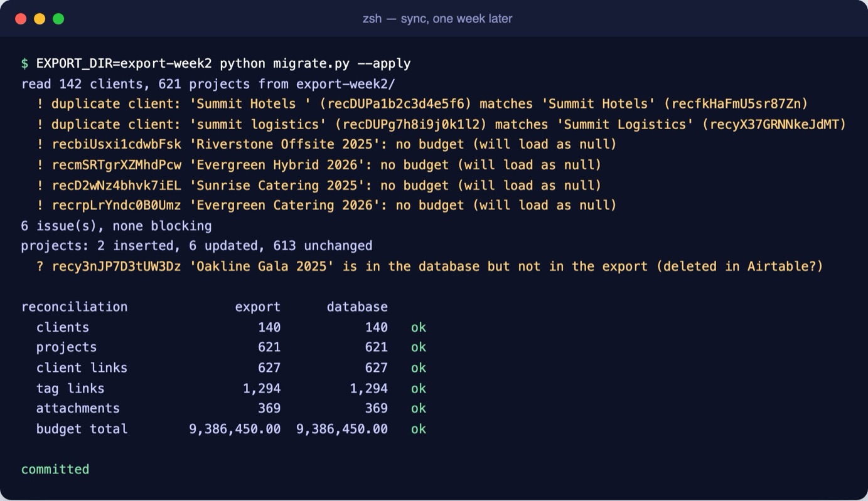The image size is (868, 501).
Task: Minimize the terminal using the yellow button
Action: coord(40,19)
